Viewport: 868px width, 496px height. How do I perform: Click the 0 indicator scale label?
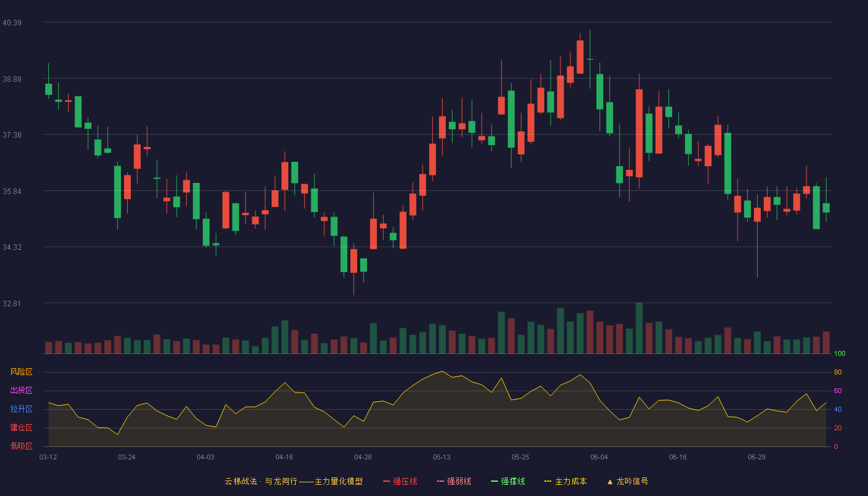click(836, 446)
